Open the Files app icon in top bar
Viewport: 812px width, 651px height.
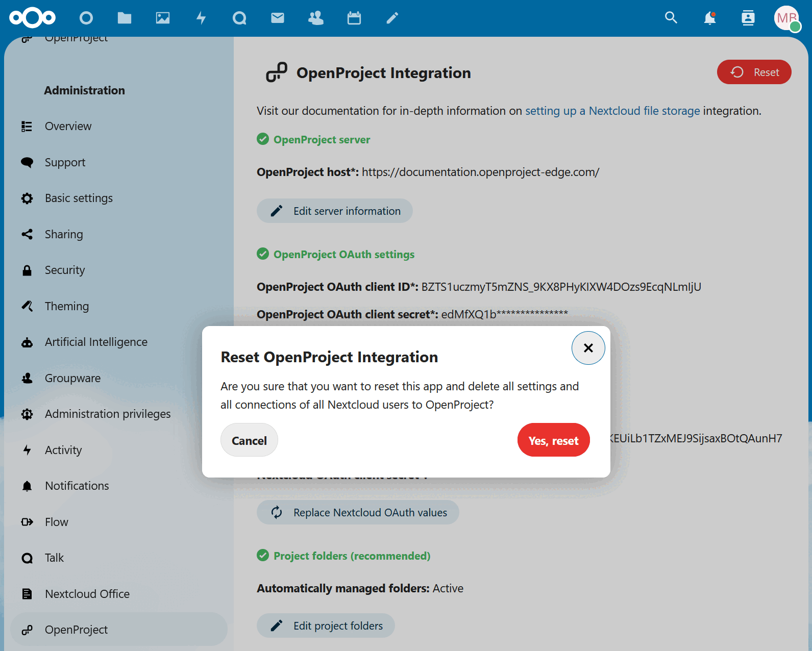pos(124,18)
